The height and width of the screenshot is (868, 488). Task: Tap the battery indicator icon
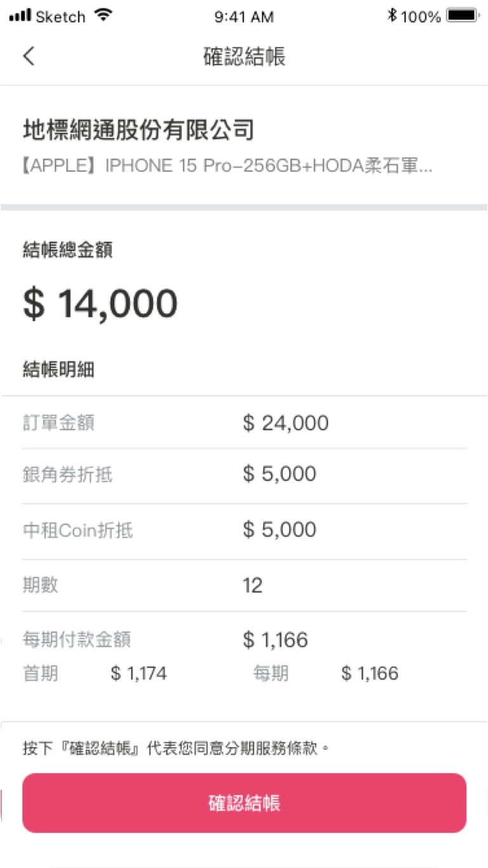pyautogui.click(x=462, y=16)
